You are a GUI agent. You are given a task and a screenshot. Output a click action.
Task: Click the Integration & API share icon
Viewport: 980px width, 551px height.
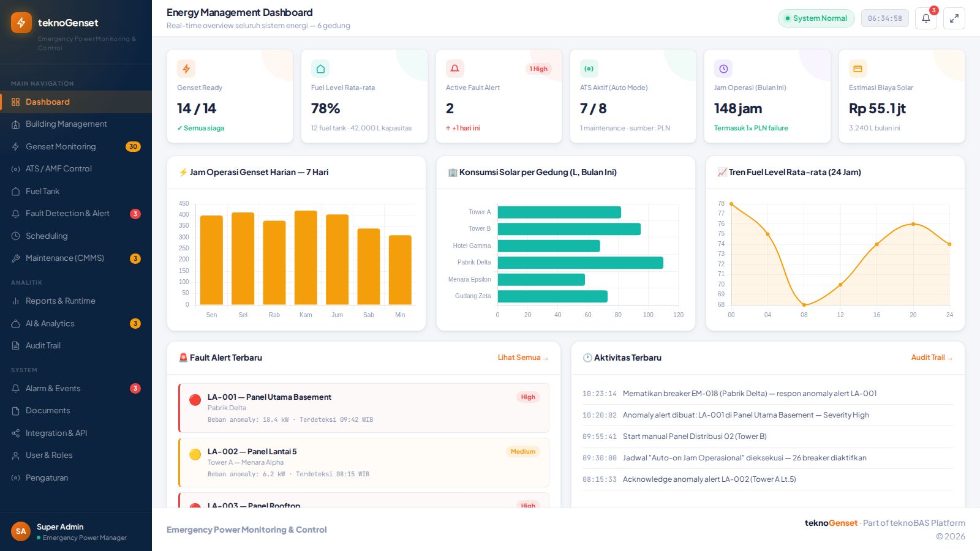point(16,433)
